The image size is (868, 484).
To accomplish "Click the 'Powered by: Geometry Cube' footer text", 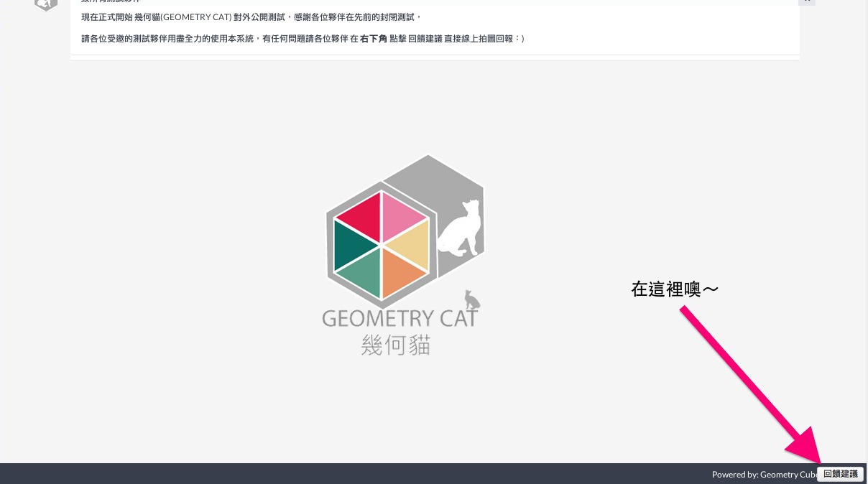I will pos(765,475).
